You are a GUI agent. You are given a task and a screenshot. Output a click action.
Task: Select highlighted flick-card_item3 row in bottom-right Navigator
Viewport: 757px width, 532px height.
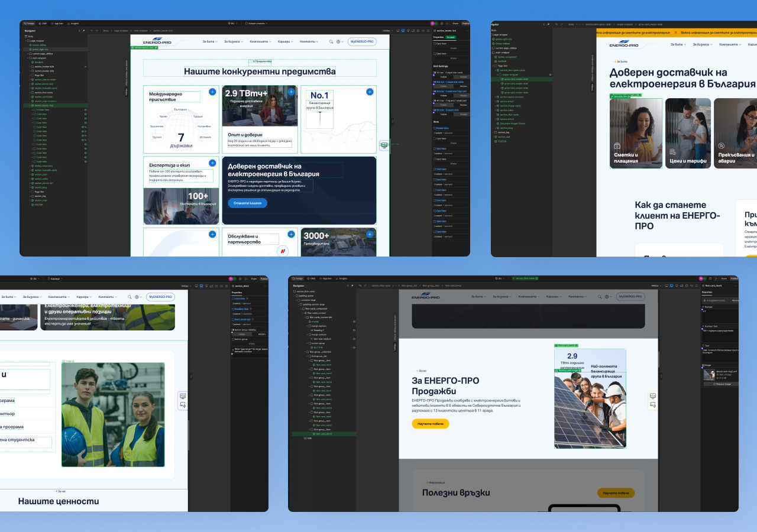pos(324,433)
